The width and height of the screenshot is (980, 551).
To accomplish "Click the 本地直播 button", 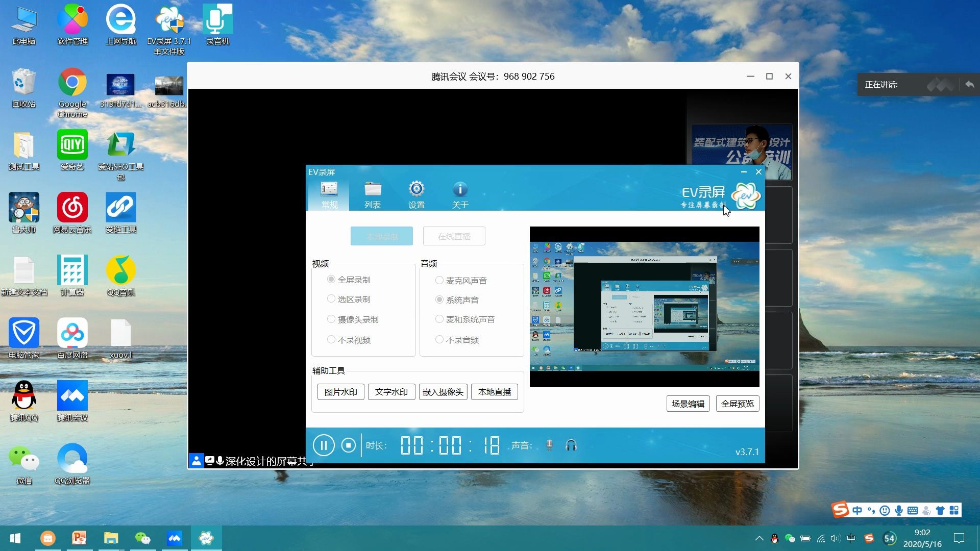I will (x=495, y=392).
